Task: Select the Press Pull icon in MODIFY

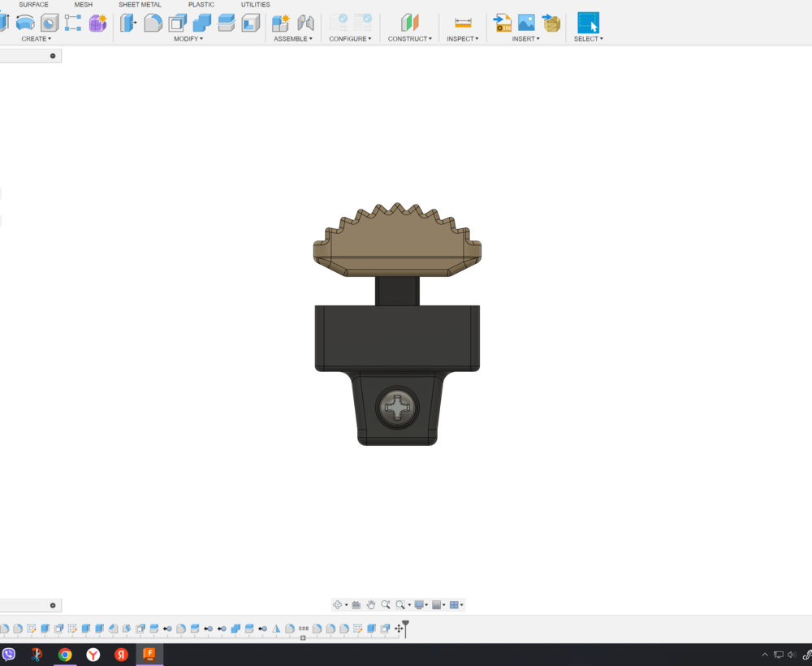Action: click(127, 23)
